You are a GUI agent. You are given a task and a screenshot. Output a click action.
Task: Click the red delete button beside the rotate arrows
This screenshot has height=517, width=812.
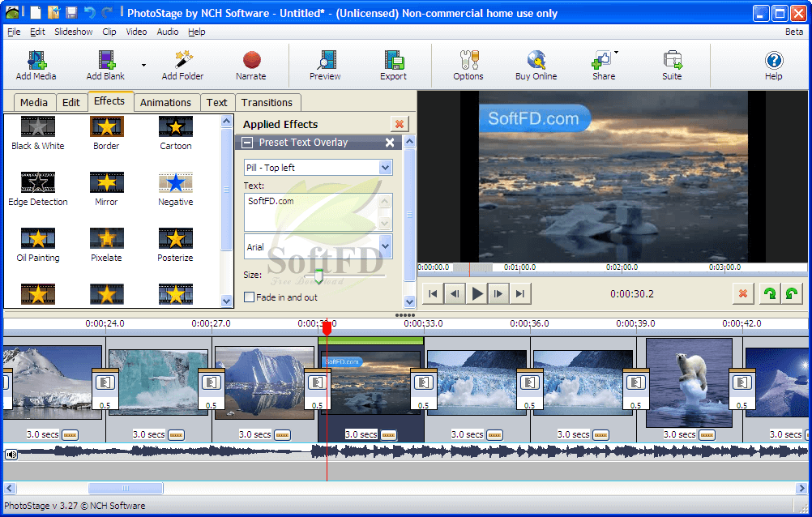(x=743, y=293)
